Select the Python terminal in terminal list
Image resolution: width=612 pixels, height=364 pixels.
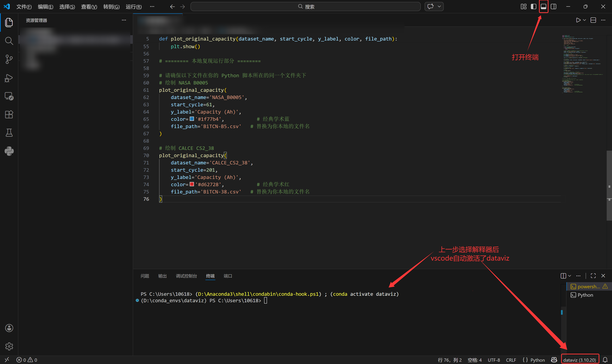pos(585,295)
